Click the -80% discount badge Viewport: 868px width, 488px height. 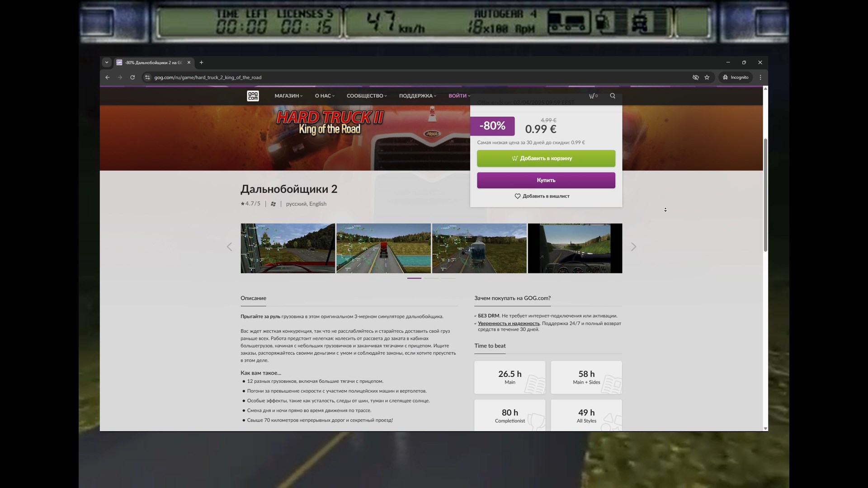492,126
